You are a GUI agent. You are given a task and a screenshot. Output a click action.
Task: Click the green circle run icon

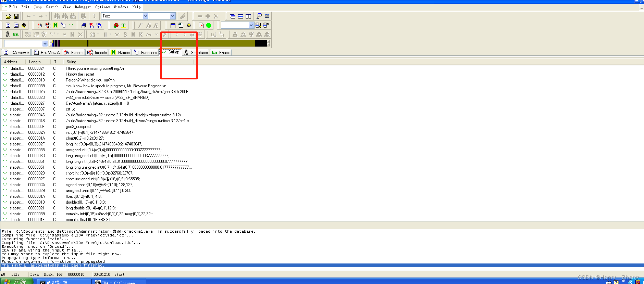pos(209,25)
